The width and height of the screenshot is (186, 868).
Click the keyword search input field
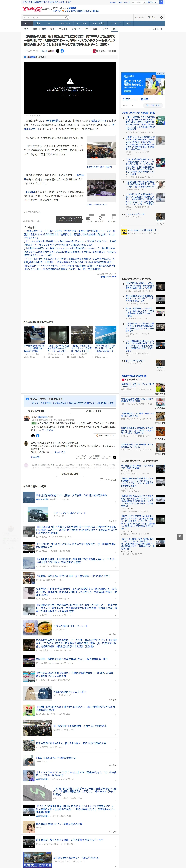coord(44,17)
